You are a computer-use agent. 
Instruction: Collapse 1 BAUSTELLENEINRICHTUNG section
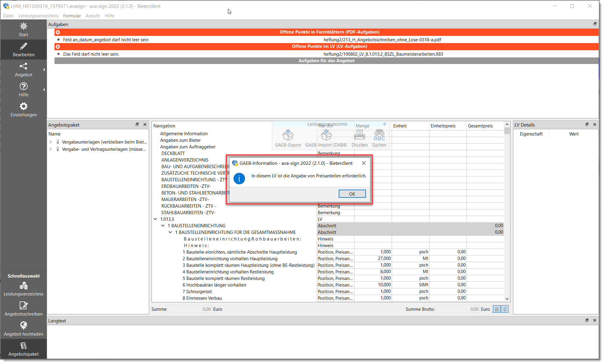point(163,226)
